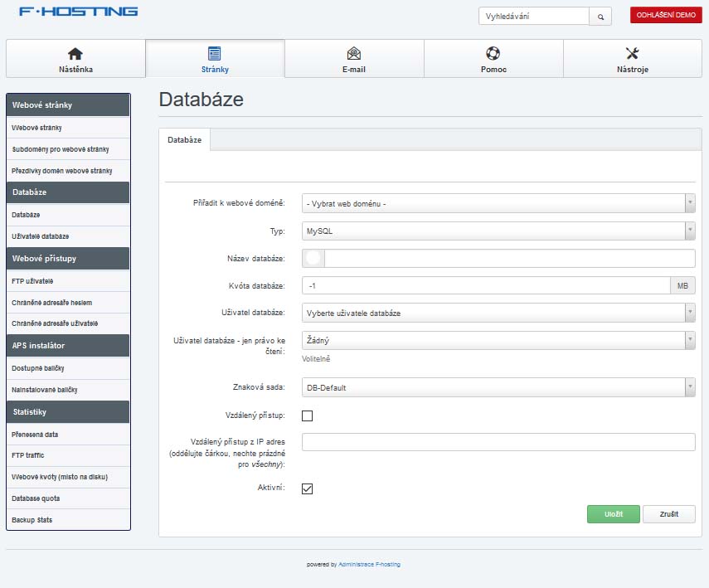Screen dimensions: 709x588
Task: Open Dostupné balíčky sidebar link
Action: (68, 368)
